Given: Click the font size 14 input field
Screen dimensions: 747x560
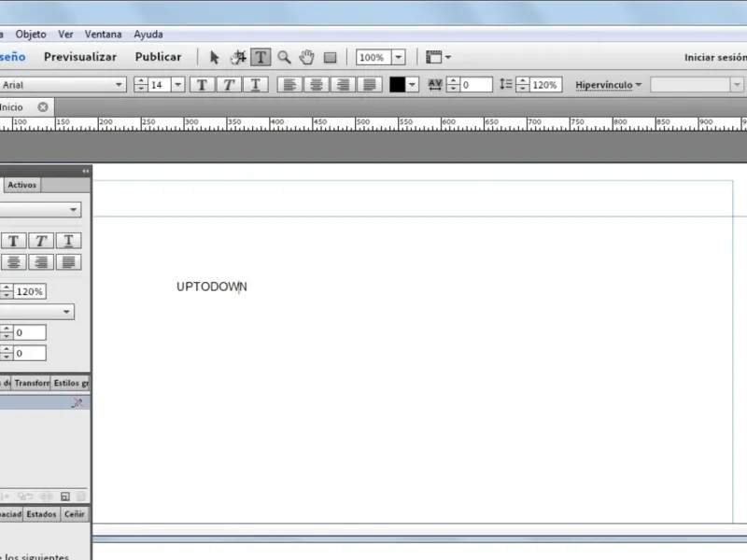Looking at the screenshot, I should (159, 85).
